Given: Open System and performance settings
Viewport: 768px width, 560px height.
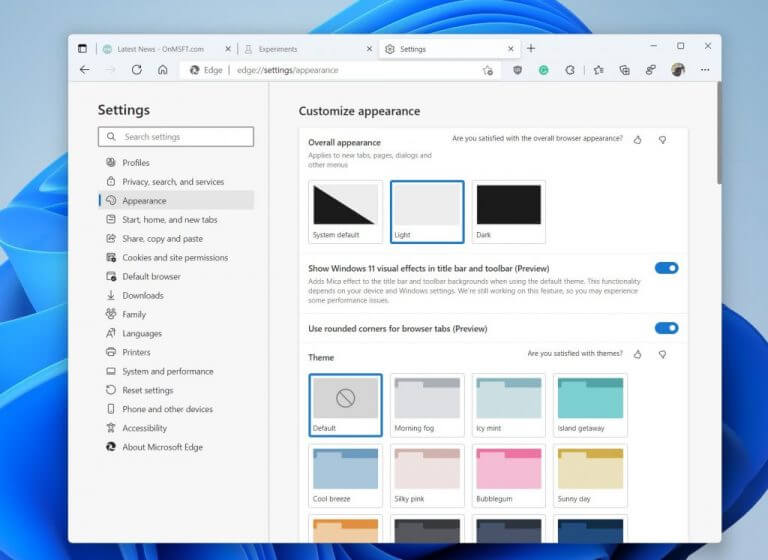Looking at the screenshot, I should (x=176, y=371).
